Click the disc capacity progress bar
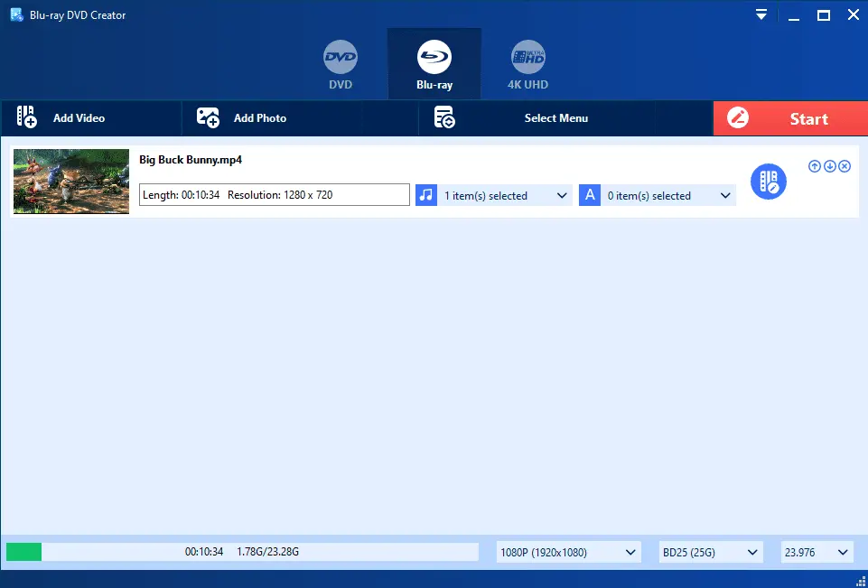Image resolution: width=868 pixels, height=588 pixels. pyautogui.click(x=242, y=552)
